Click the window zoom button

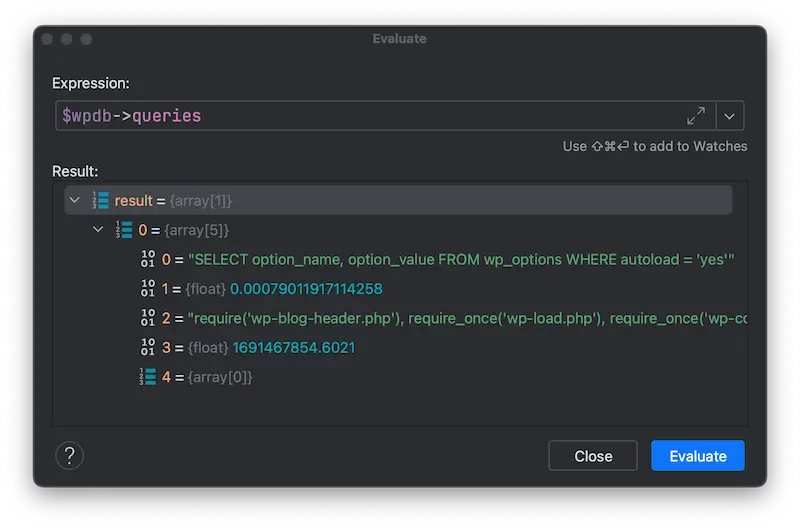click(x=86, y=39)
